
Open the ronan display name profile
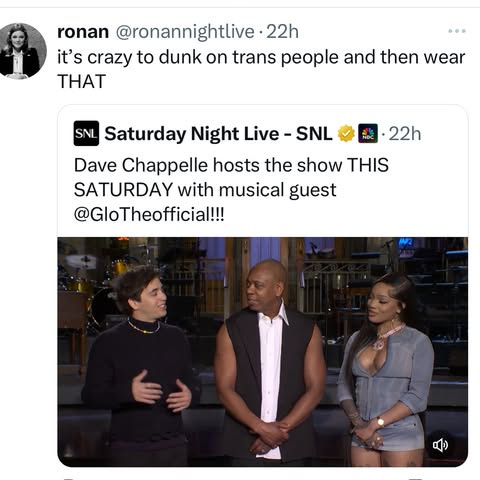(x=83, y=32)
